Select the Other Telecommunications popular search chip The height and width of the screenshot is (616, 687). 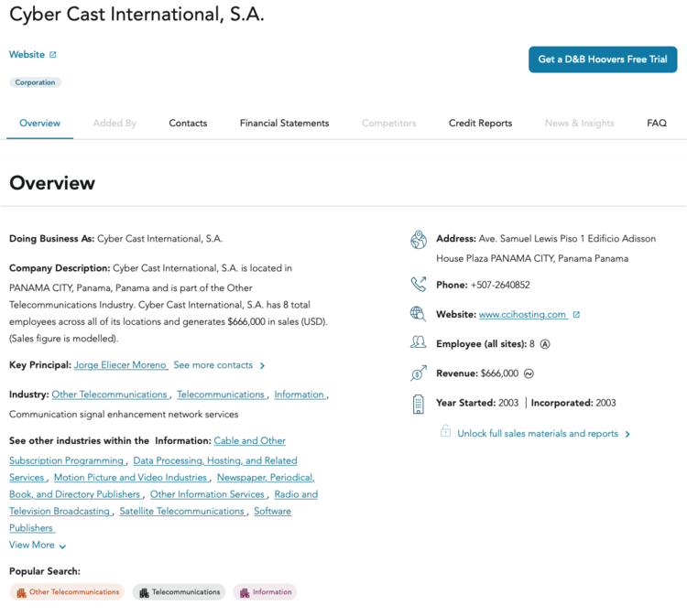(67, 592)
